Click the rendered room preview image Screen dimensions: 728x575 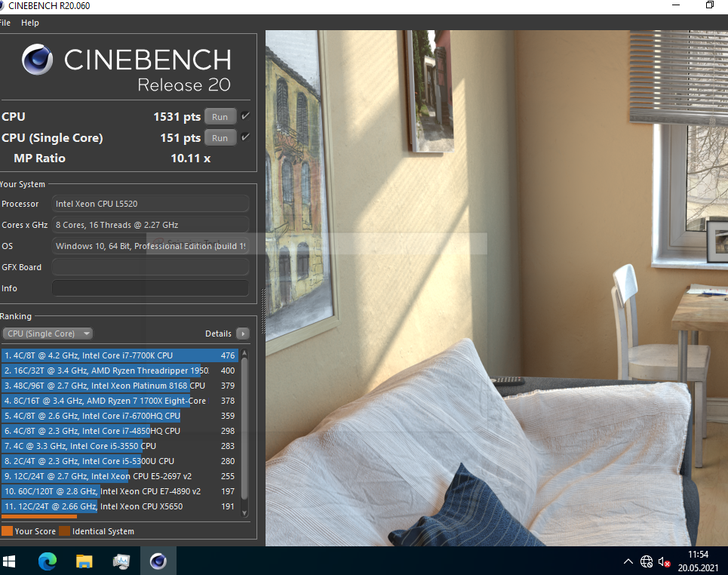point(496,288)
